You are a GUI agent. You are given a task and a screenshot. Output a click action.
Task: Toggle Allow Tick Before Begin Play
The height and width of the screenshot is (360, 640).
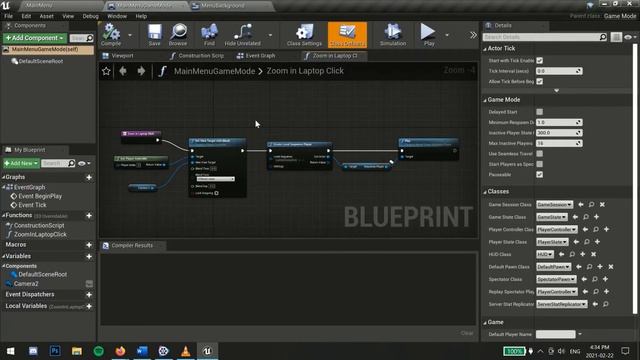tap(540, 82)
